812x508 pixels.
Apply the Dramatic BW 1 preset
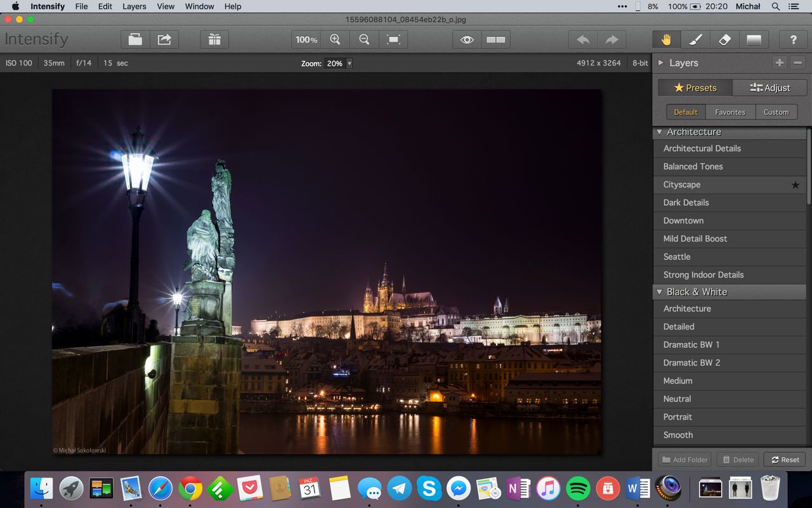coord(691,345)
